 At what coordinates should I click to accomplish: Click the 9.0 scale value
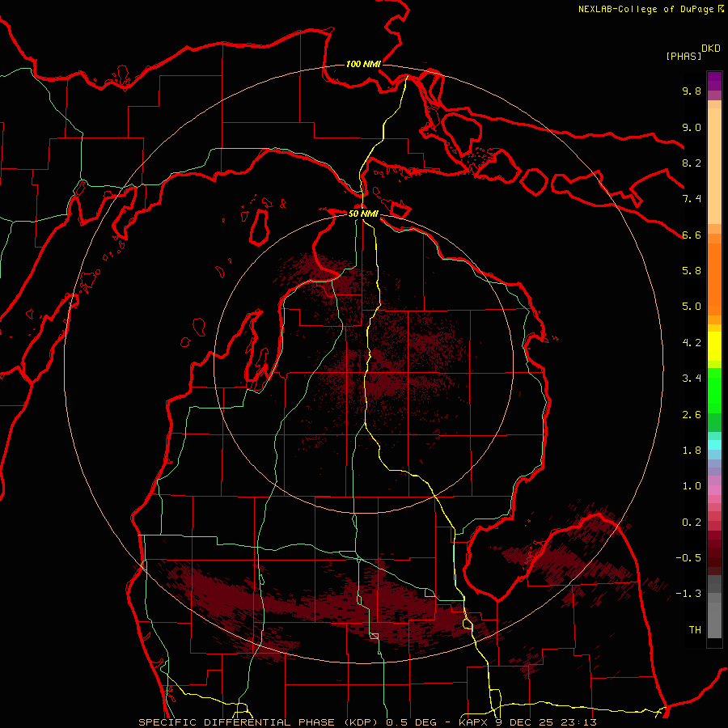coord(692,127)
